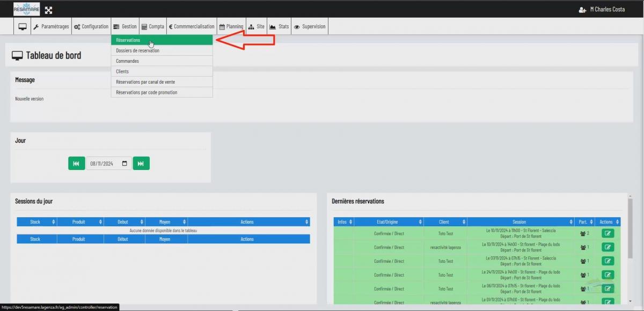Image resolution: width=644 pixels, height=311 pixels.
Task: Open the Configuration menu
Action: click(91, 26)
